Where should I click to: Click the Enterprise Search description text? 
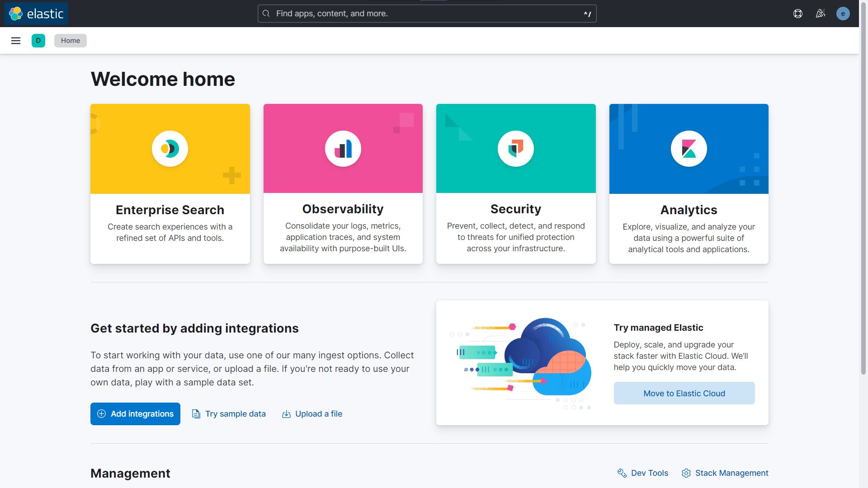coord(170,232)
